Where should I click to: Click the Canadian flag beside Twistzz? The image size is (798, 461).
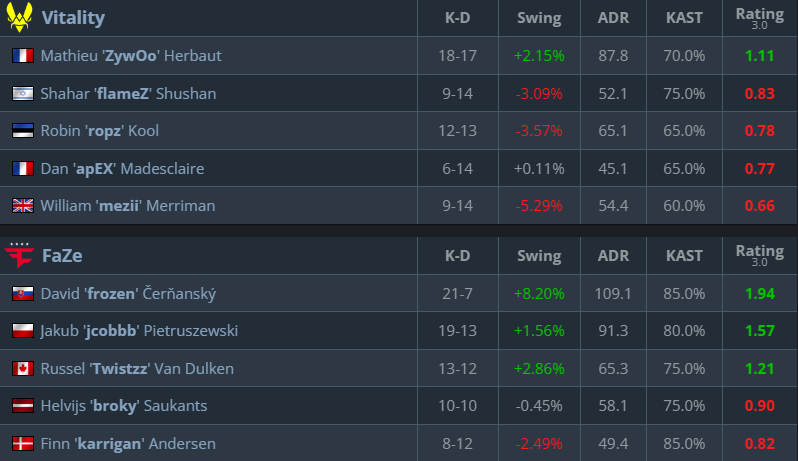[22, 369]
